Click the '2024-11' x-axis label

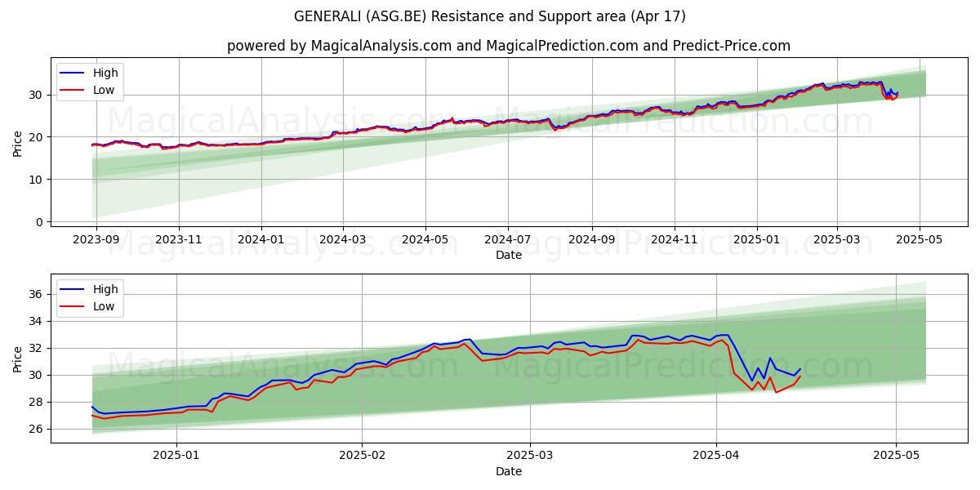coord(674,240)
